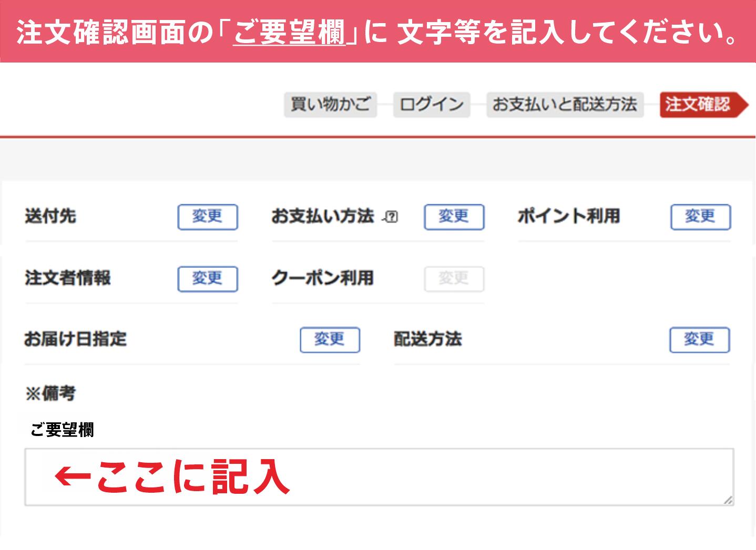Click 変更 next to 注文者情報
The height and width of the screenshot is (550, 756).
click(208, 278)
